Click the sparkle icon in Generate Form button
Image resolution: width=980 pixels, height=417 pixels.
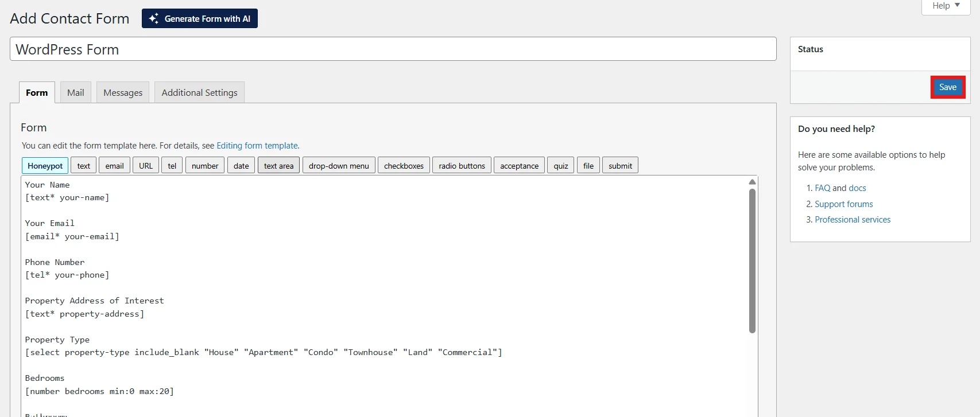tap(153, 18)
